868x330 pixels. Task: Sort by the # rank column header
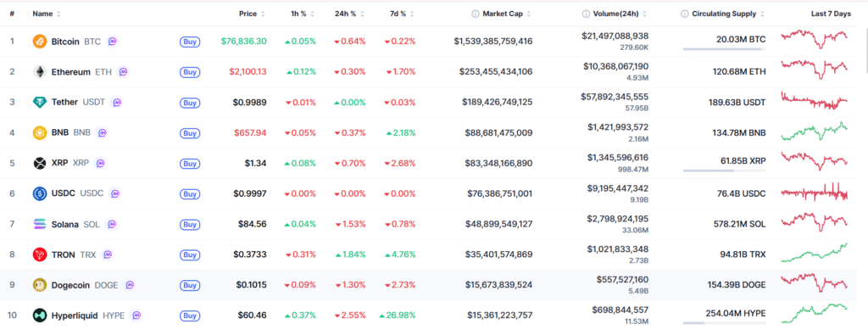12,14
